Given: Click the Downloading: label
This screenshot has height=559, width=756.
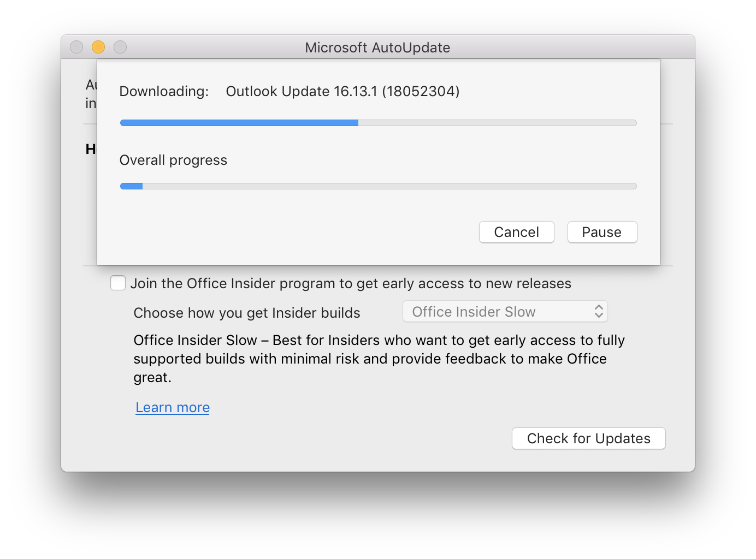Looking at the screenshot, I should pos(164,91).
